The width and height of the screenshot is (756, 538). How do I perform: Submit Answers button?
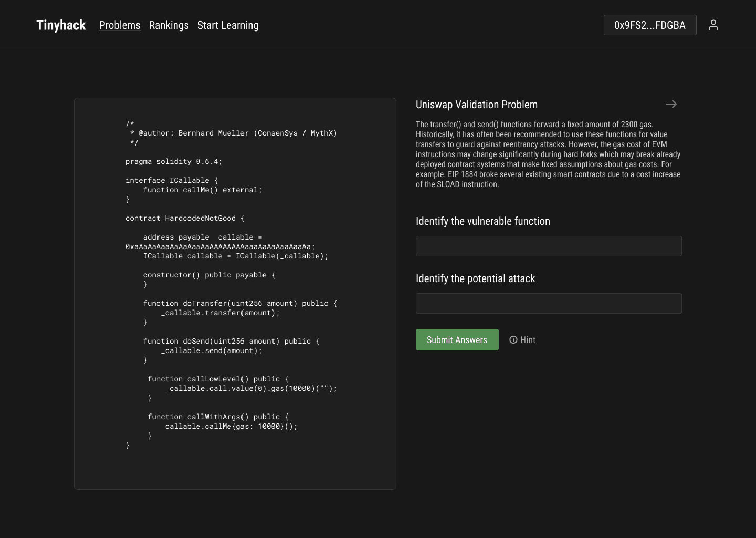coord(457,340)
